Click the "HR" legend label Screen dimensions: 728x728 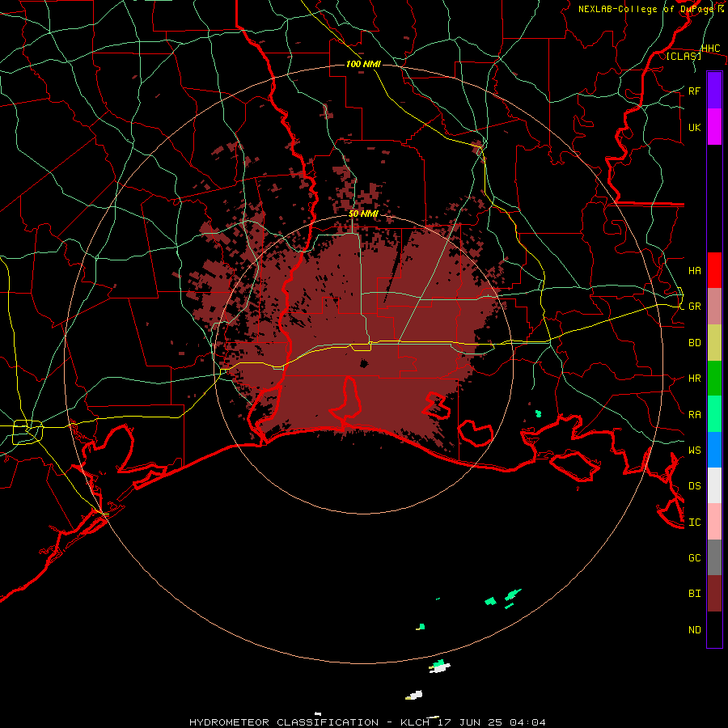click(x=694, y=379)
